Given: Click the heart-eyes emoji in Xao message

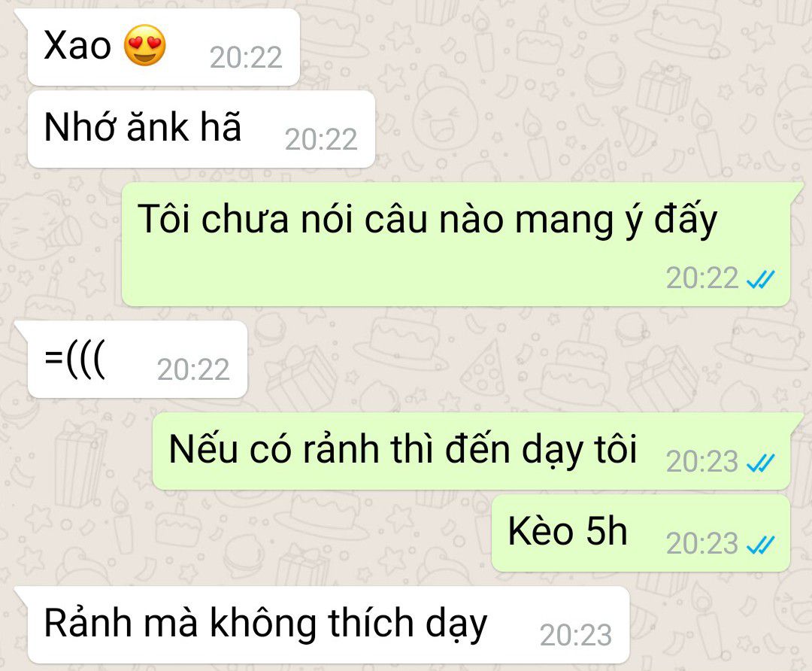Looking at the screenshot, I should point(145,45).
